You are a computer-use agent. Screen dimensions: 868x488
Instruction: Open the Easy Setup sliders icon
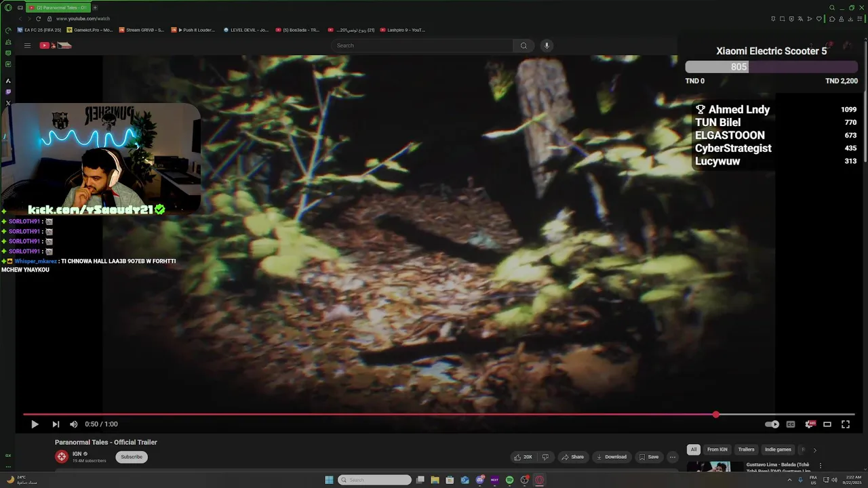point(859,18)
